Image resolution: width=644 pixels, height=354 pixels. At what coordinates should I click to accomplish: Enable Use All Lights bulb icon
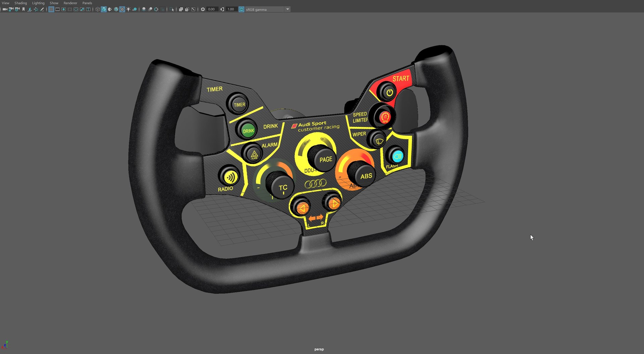point(128,9)
